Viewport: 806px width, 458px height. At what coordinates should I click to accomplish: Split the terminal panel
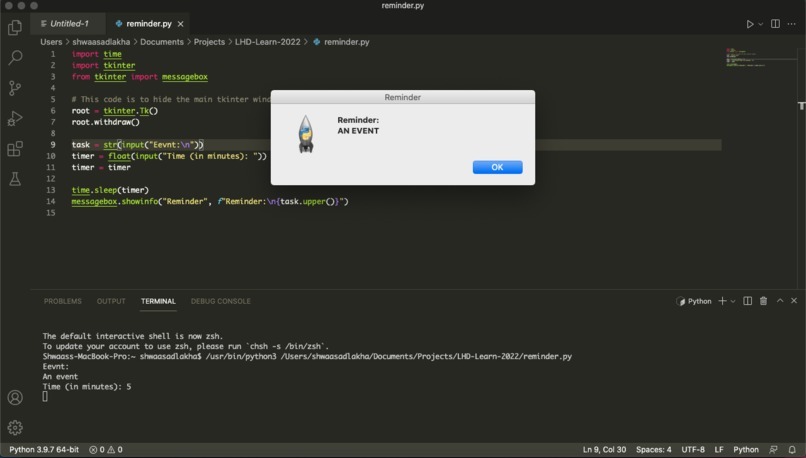tap(748, 301)
